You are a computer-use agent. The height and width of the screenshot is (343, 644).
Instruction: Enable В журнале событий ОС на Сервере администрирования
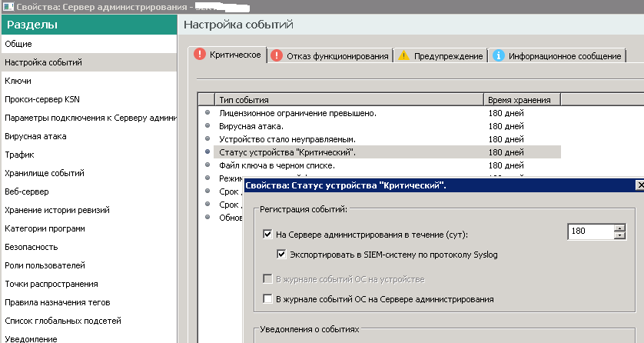pos(267,299)
